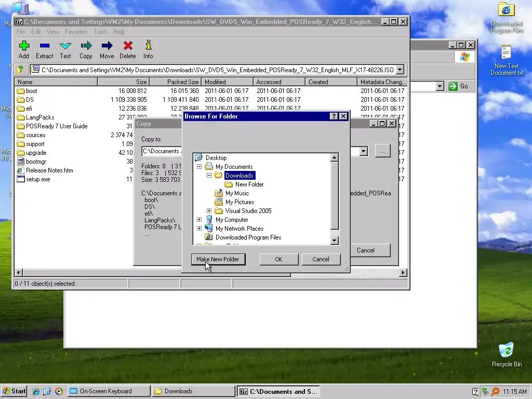This screenshot has width=532, height=399.
Task: Sort by the Name column header
Action: click(x=56, y=82)
